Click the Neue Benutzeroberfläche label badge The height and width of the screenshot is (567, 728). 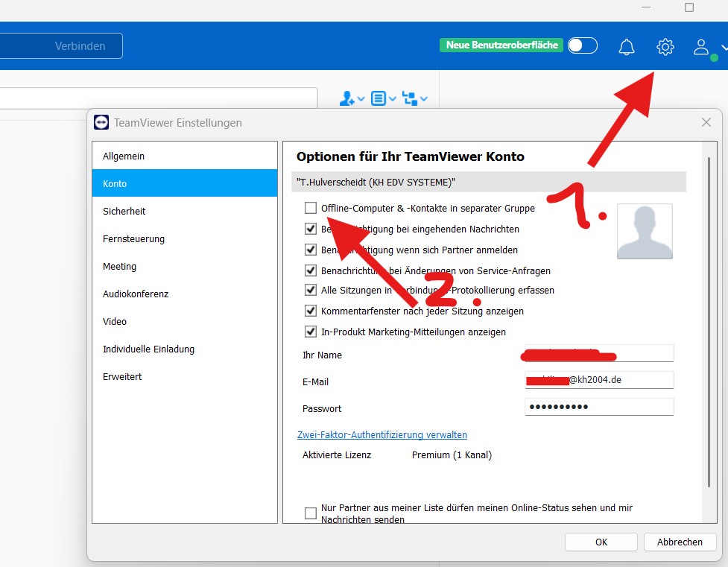(502, 45)
